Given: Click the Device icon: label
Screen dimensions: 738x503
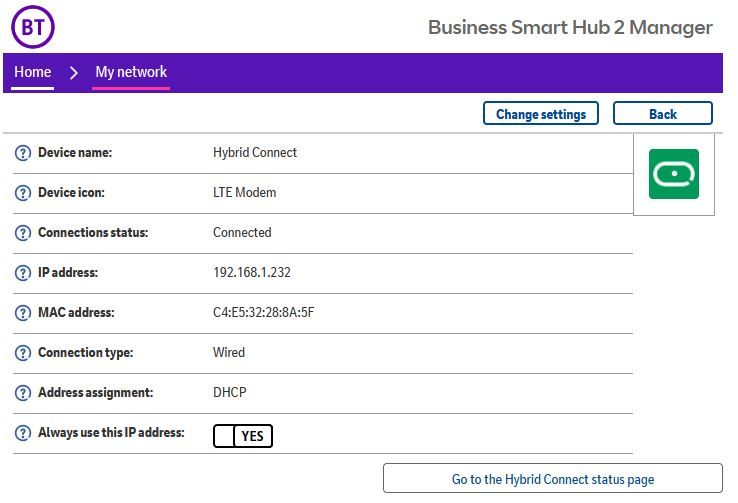Looking at the screenshot, I should coord(71,192).
